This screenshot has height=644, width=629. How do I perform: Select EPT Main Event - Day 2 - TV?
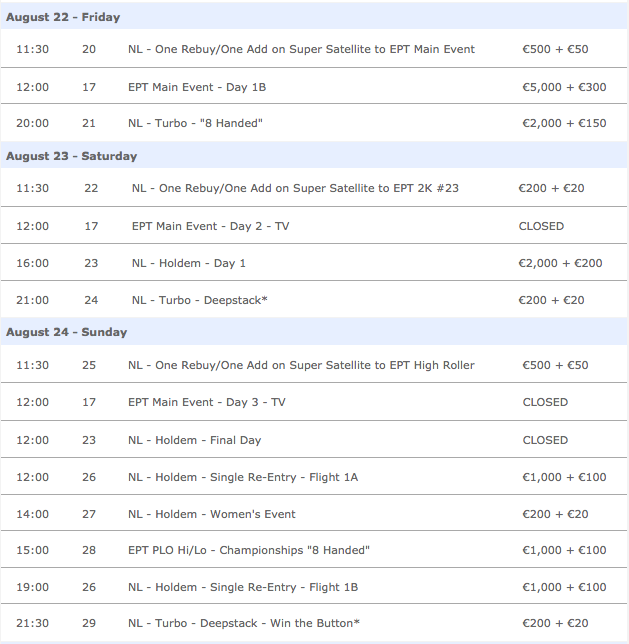click(221, 226)
